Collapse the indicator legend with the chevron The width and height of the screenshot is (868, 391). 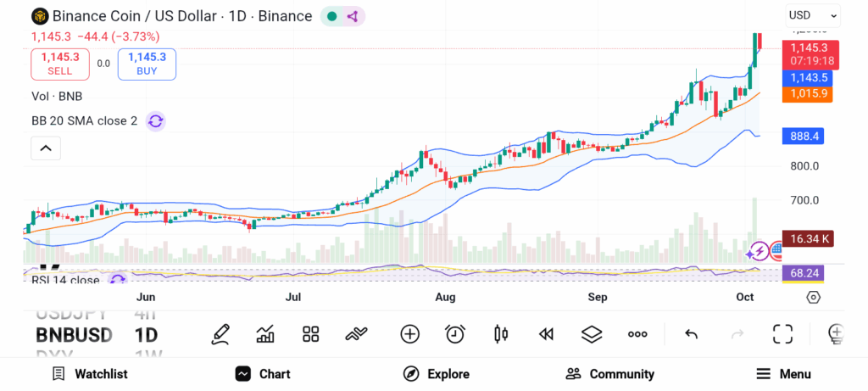tap(46, 149)
